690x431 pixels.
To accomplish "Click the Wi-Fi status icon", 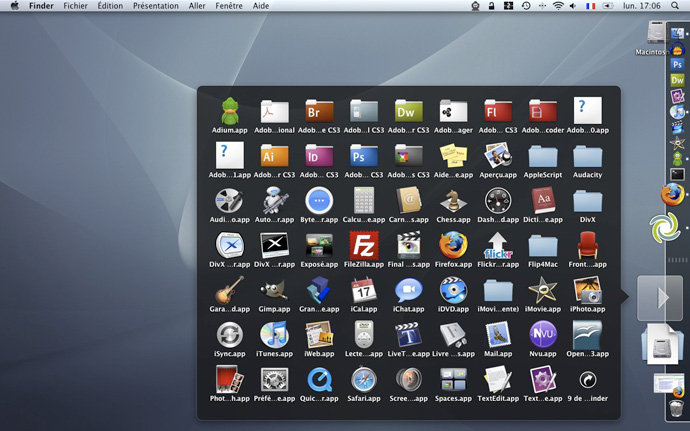I will point(558,6).
